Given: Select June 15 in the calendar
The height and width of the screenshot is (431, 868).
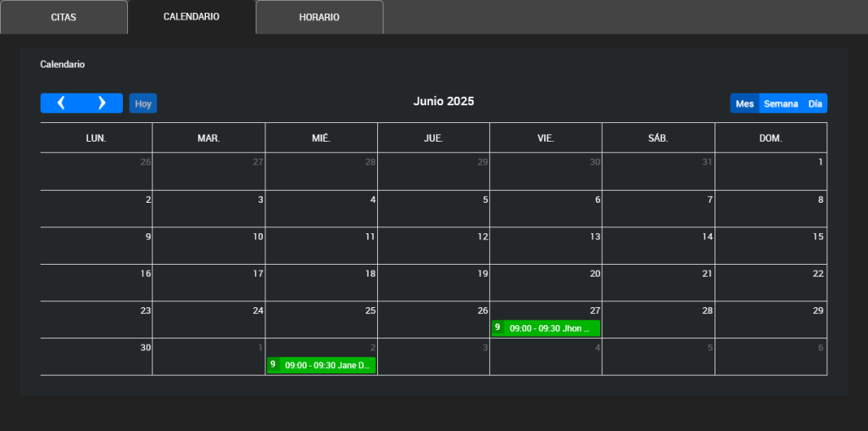Looking at the screenshot, I should click(771, 245).
